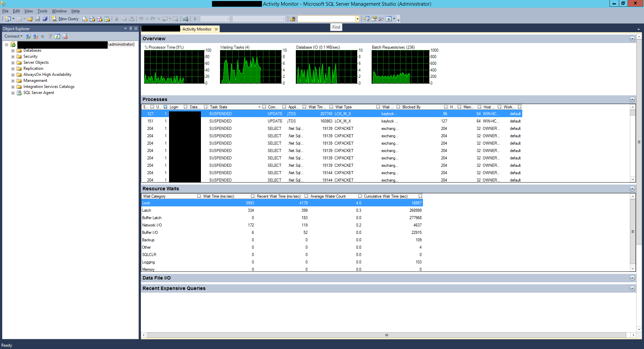Open the Tools menu
Image resolution: width=644 pixels, height=349 pixels.
42,11
